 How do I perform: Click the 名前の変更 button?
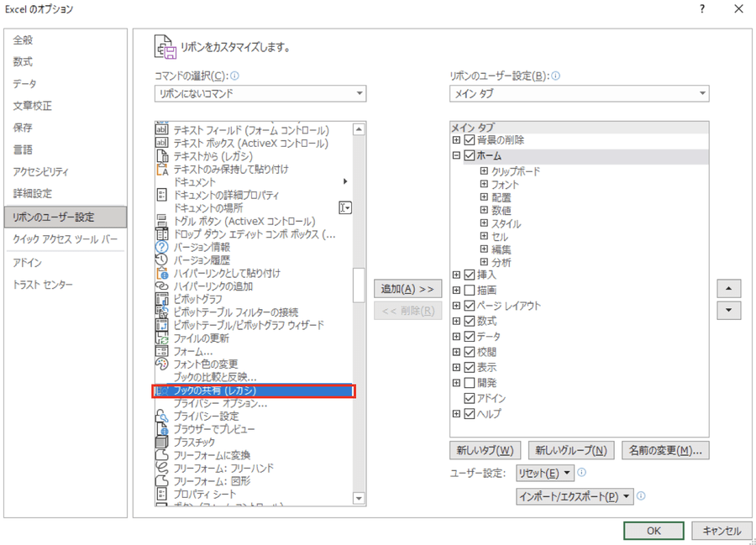click(x=665, y=451)
